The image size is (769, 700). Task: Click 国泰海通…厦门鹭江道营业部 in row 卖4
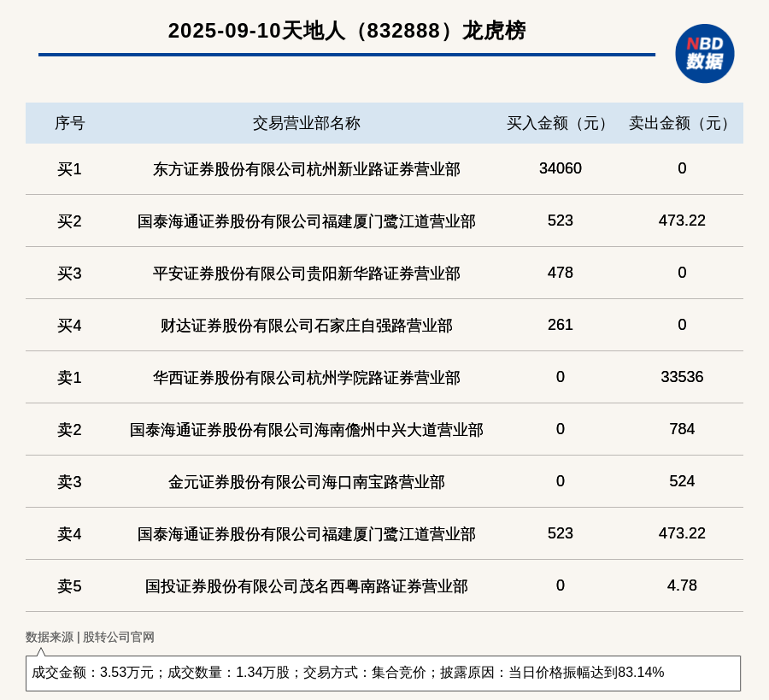point(307,533)
